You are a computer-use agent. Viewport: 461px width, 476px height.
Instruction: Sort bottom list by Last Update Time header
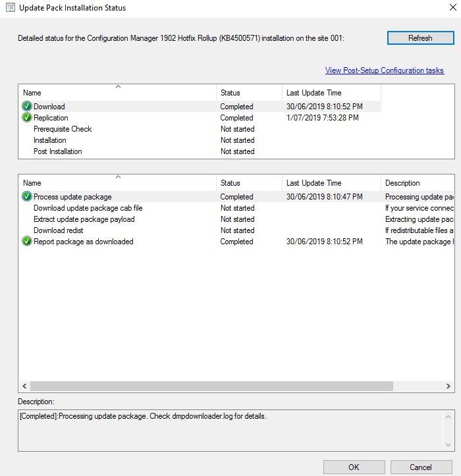pos(331,183)
